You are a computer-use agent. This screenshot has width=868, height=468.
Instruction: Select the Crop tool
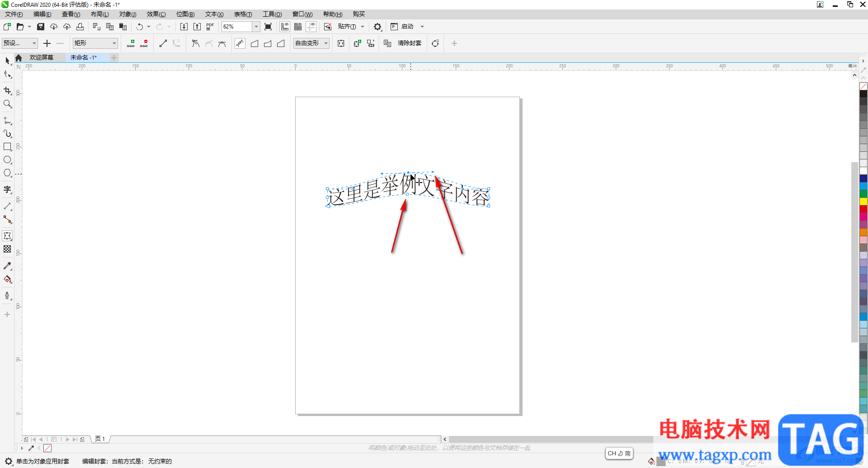[7, 91]
